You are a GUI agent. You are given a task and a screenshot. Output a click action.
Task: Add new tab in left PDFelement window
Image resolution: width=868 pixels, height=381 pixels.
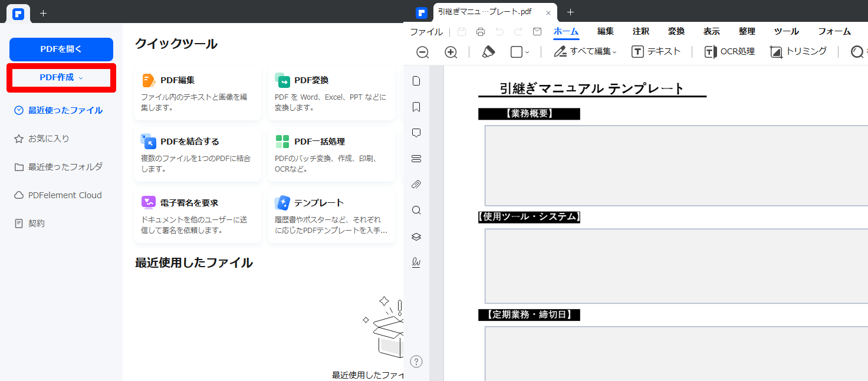click(x=43, y=13)
